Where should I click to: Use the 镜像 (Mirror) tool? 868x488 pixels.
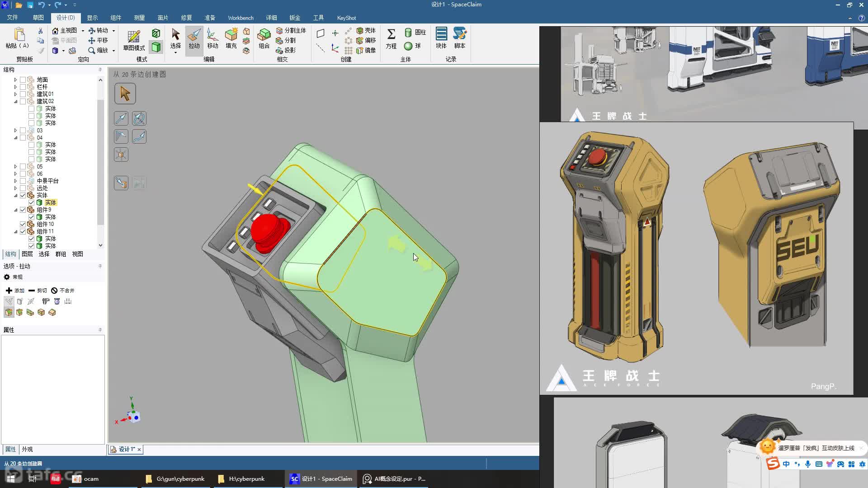[x=366, y=50]
